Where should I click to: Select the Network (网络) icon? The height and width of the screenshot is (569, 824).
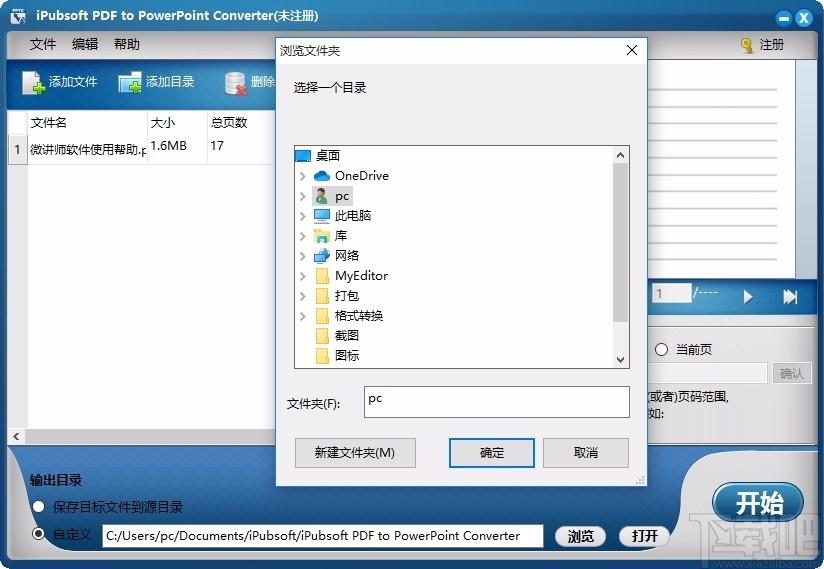click(x=322, y=256)
